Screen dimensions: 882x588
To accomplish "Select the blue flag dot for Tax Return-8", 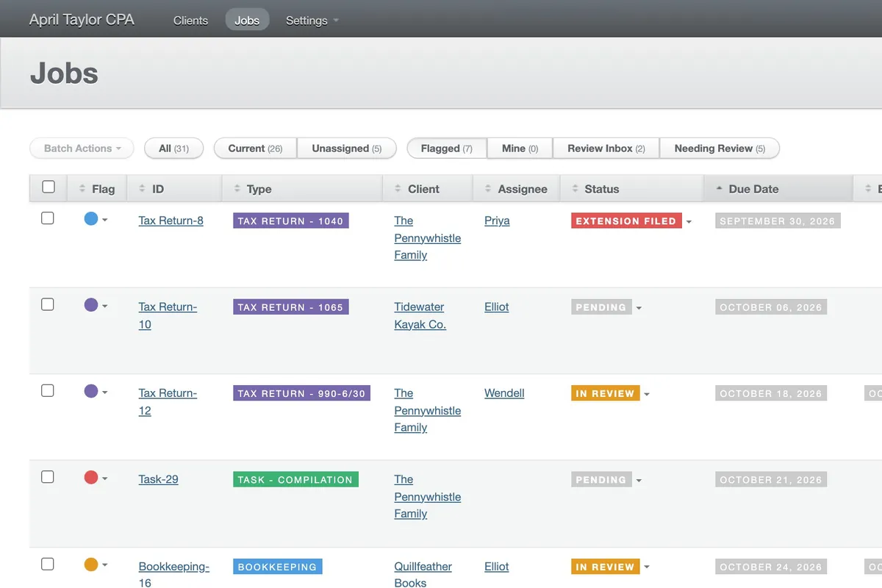I will (x=91, y=218).
